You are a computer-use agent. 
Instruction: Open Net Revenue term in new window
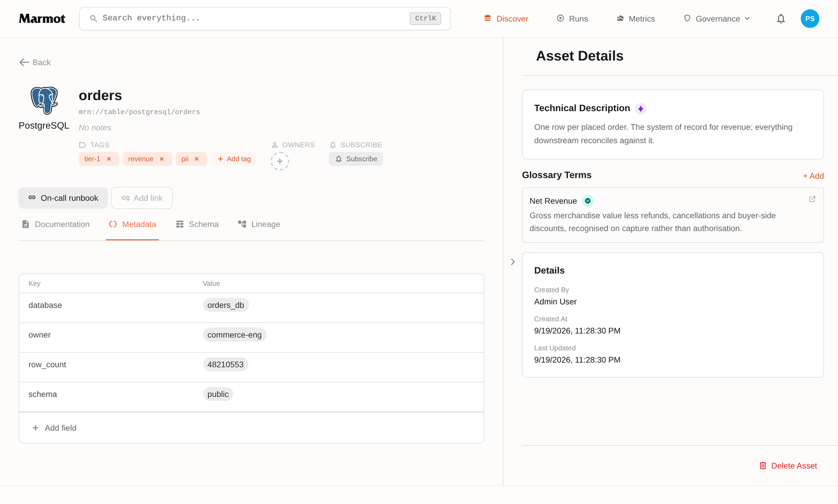[812, 199]
